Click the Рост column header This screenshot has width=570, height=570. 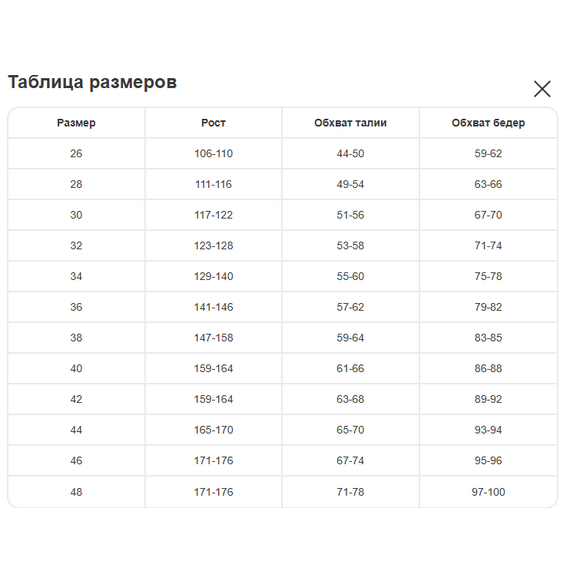click(213, 123)
